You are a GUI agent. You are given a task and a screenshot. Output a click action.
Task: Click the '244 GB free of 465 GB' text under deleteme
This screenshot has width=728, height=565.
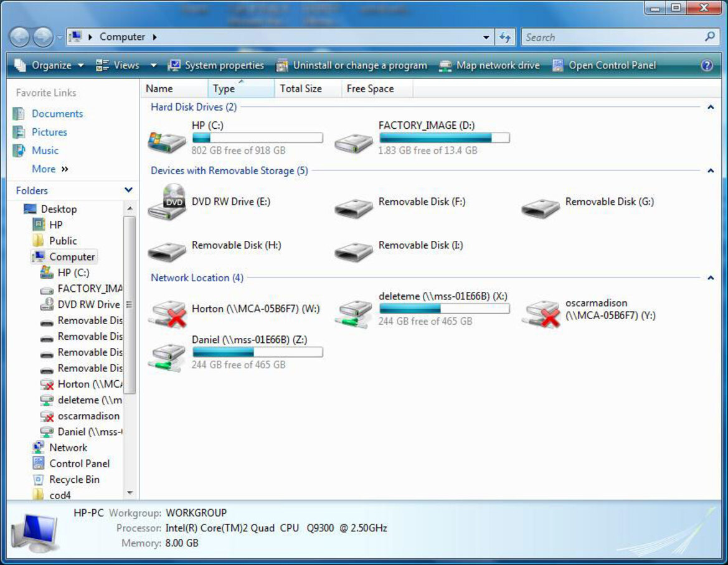tap(425, 321)
